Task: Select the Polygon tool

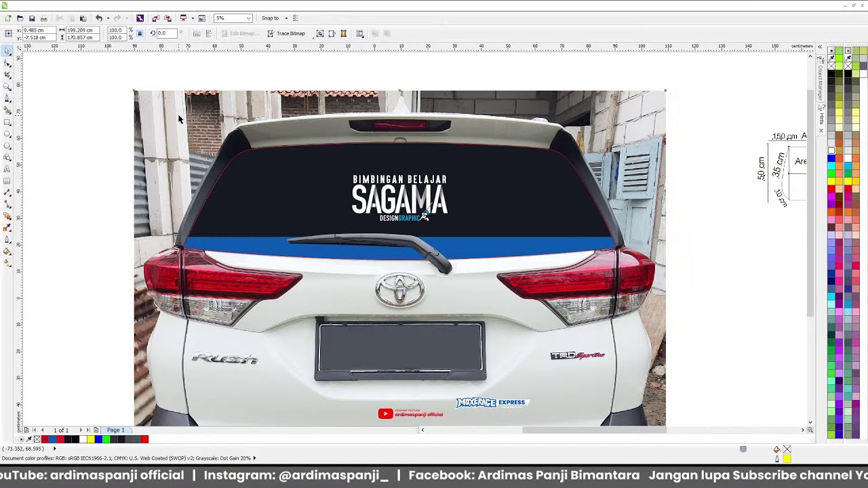Action: tap(7, 146)
